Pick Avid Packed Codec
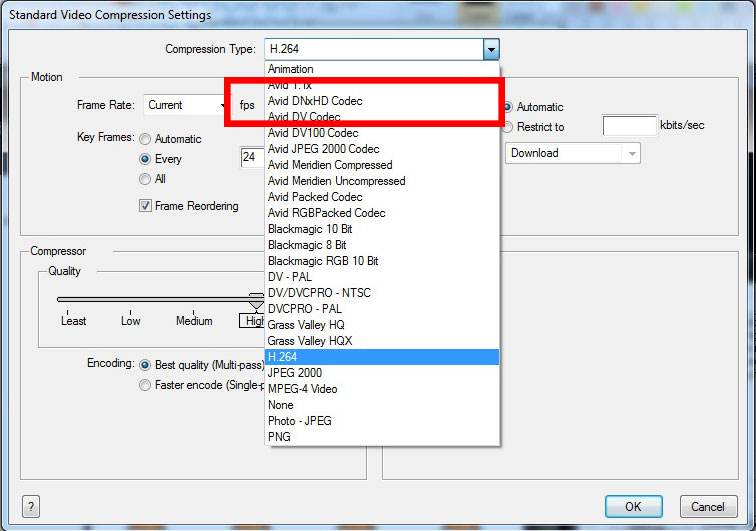 point(382,197)
